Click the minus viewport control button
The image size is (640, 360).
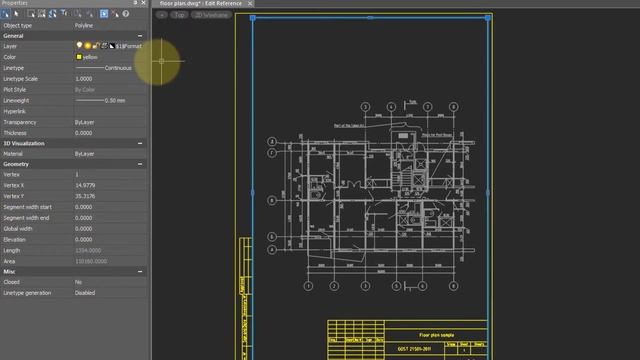click(x=162, y=15)
